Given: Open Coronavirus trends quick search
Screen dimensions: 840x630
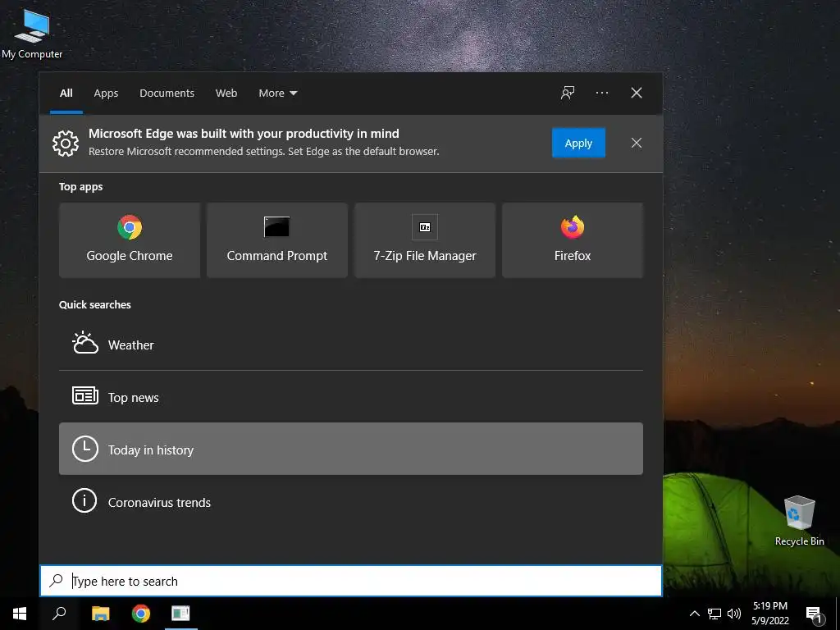Looking at the screenshot, I should tap(351, 502).
